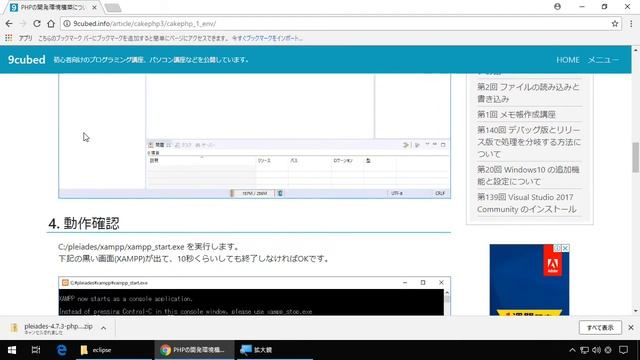The image size is (640, 360).
Task: Close the downloads bar
Action: click(x=631, y=328)
